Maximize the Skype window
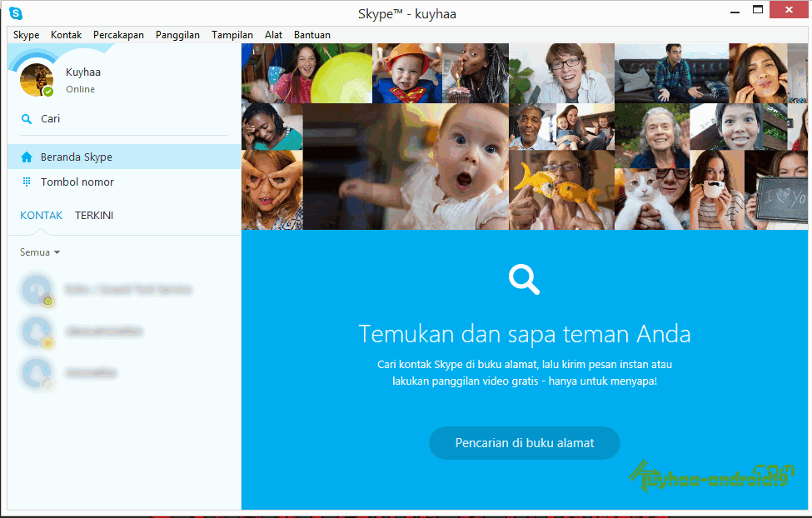Viewport: 812px width, 518px height. (758, 10)
